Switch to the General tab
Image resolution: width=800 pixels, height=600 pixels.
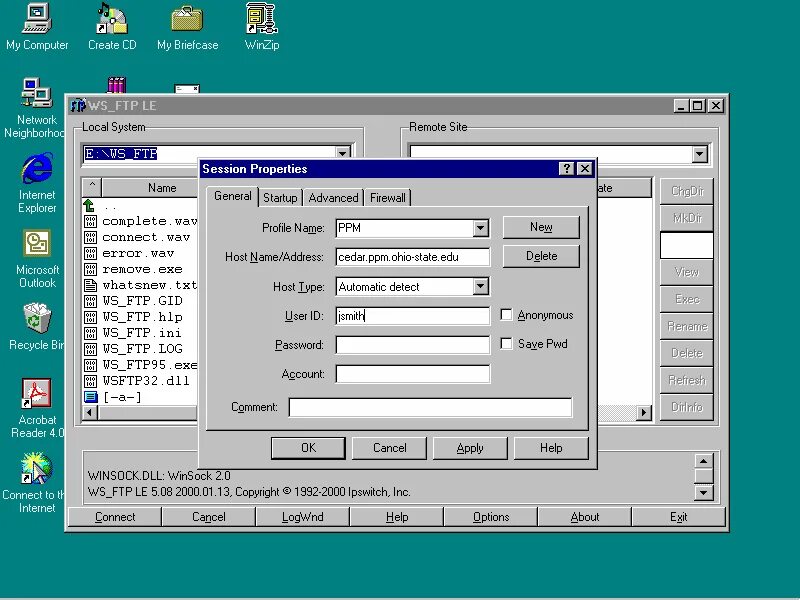[x=233, y=196]
